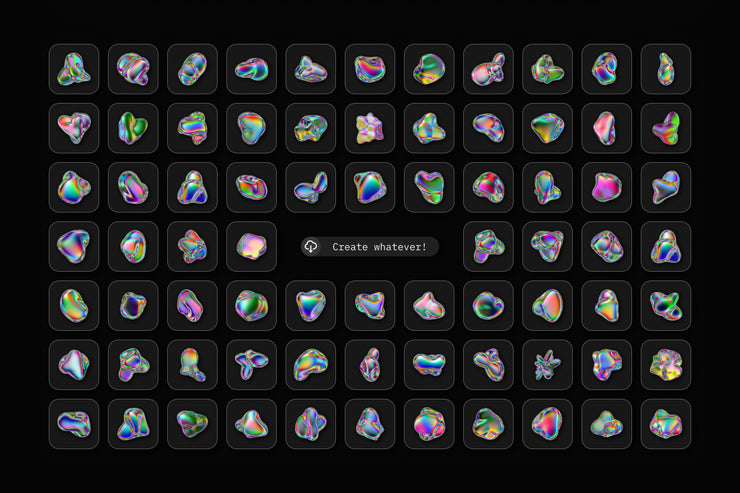
Task: Select the pink heart-shaped blob
Action: (74, 127)
